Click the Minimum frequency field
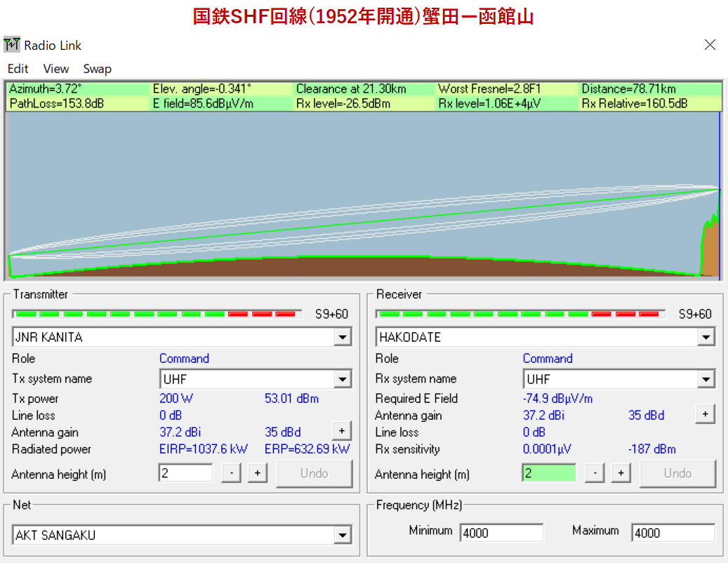 click(x=501, y=532)
